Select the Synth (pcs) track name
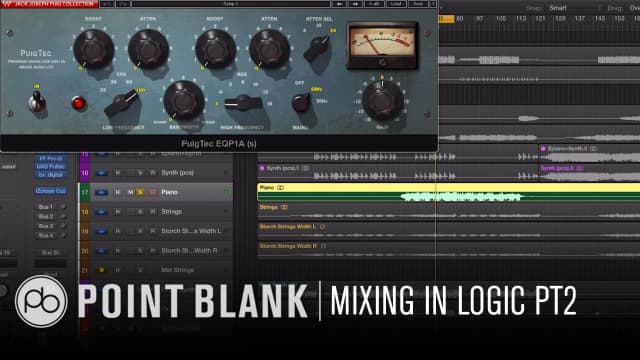640x360 pixels. point(177,173)
